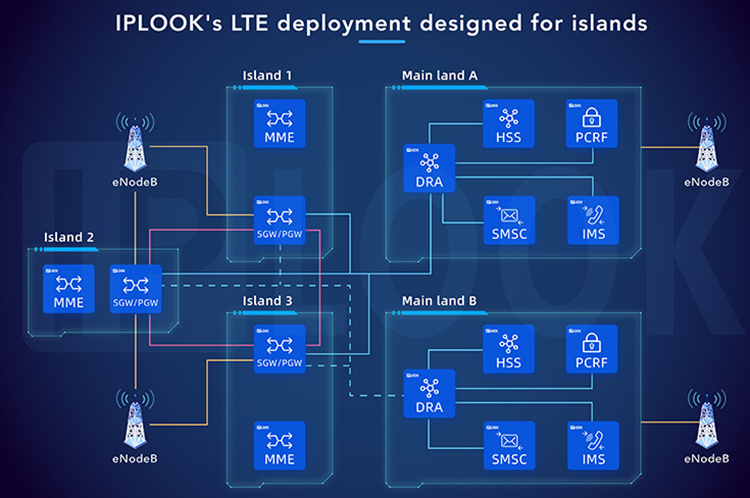
Task: Click the 'eNodeB' caption left of Island 1
Action: [135, 182]
